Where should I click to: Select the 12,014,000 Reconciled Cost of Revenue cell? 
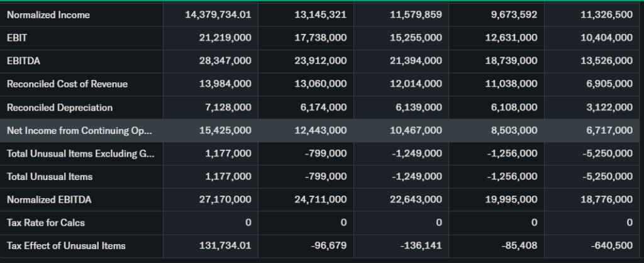pyautogui.click(x=416, y=84)
